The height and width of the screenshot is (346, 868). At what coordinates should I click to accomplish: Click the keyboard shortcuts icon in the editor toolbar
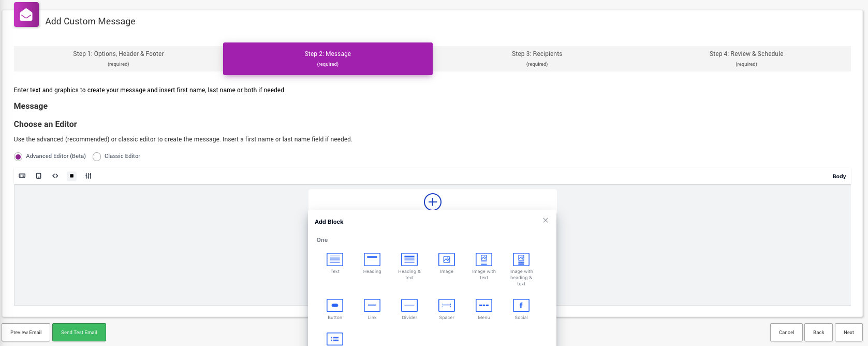22,176
